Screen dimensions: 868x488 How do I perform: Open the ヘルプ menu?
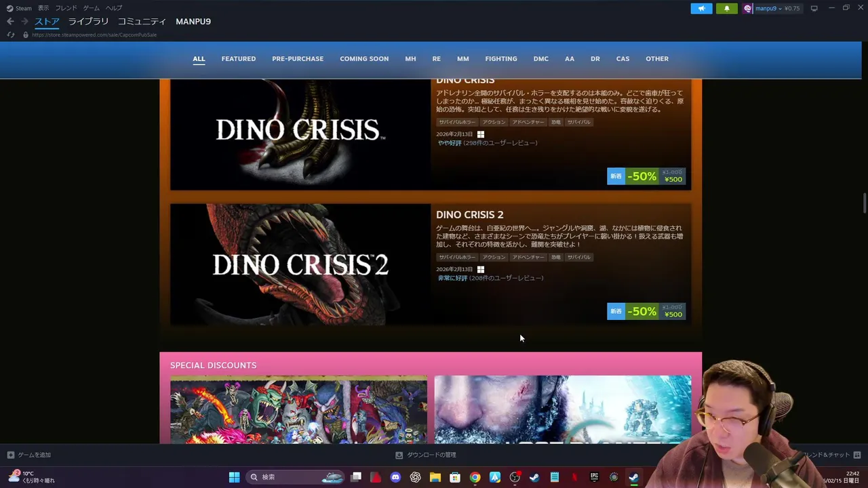[x=114, y=8]
